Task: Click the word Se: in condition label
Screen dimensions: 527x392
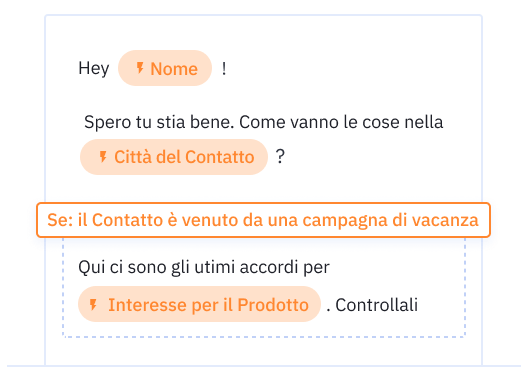Action: pos(60,220)
